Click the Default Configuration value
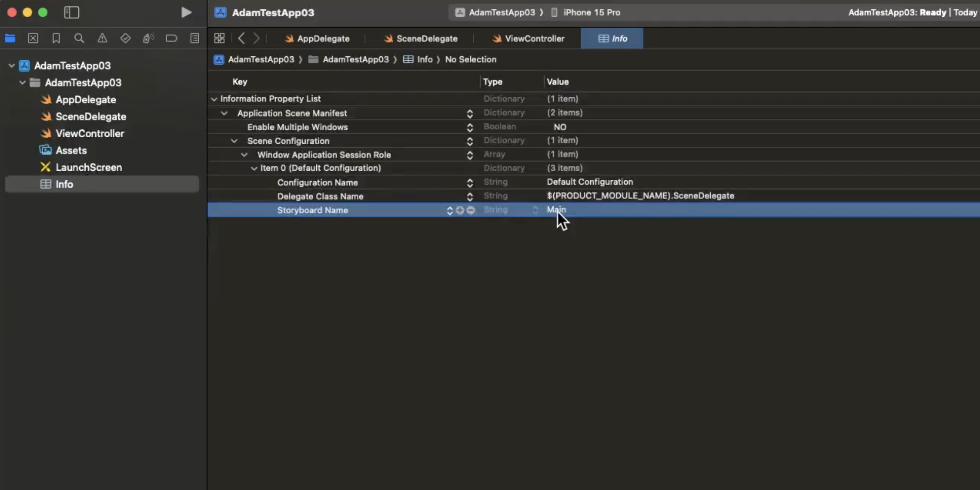980x490 pixels. (590, 182)
